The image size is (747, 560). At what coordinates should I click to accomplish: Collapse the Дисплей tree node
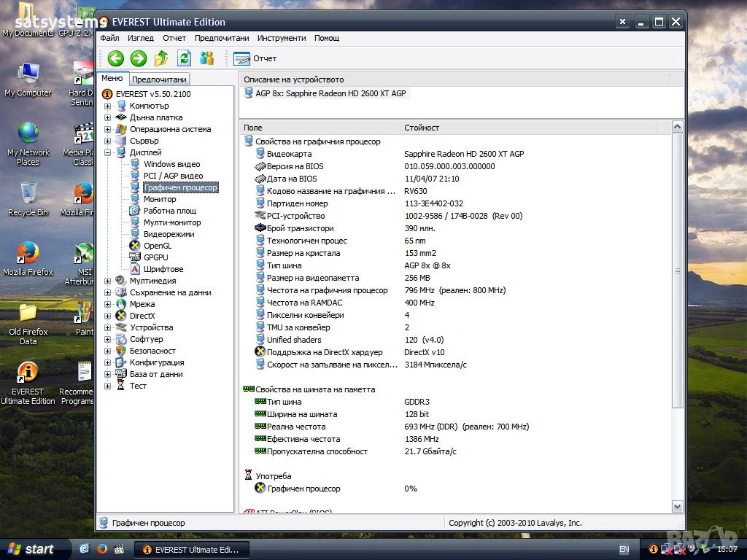click(108, 152)
